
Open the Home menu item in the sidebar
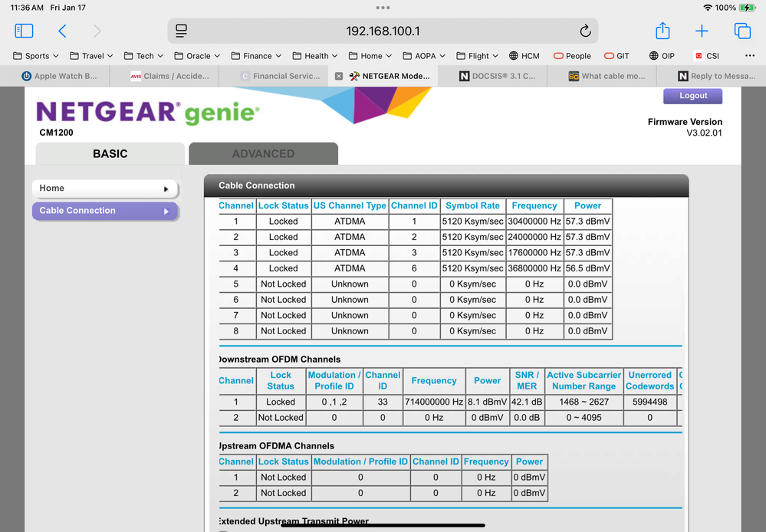tap(104, 189)
